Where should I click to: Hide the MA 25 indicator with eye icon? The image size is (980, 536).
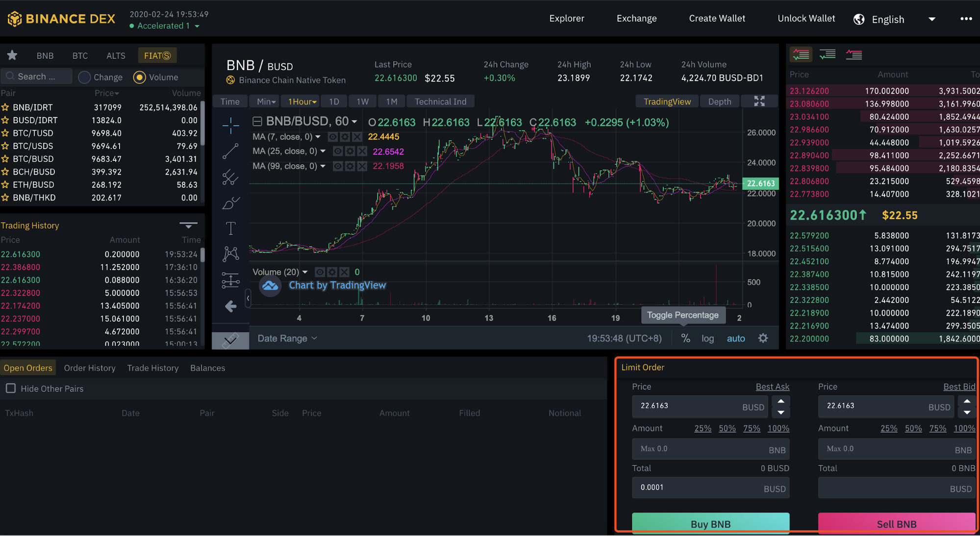point(338,152)
